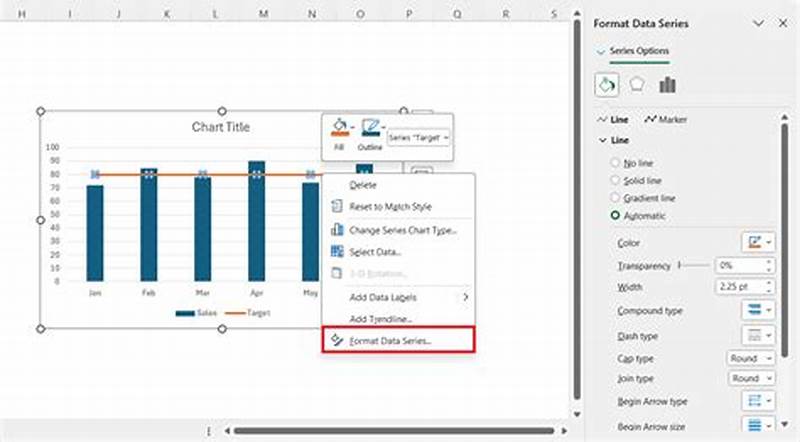Click the Feb axis label
800x442 pixels.
[148, 292]
